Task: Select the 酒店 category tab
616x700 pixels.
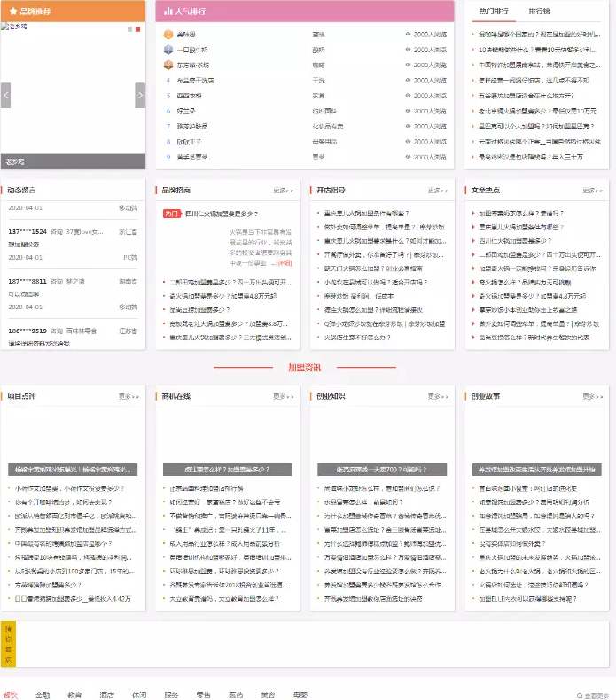Action: click(106, 695)
